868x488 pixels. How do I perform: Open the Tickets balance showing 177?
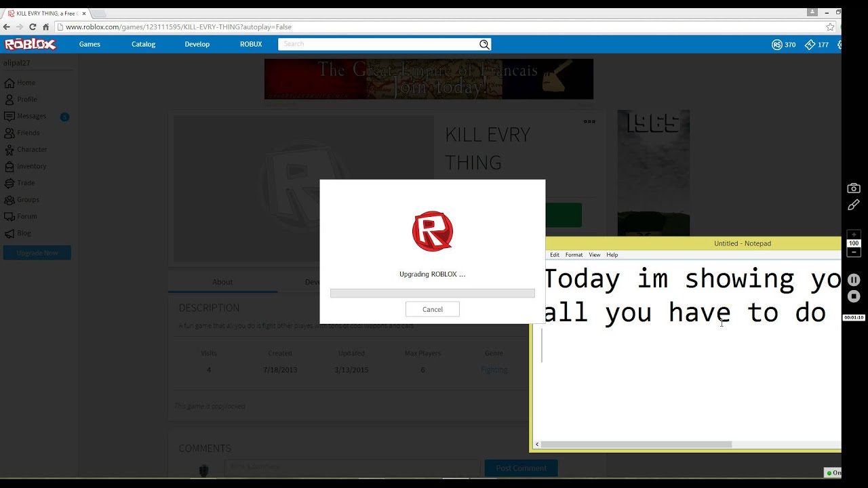coord(816,45)
